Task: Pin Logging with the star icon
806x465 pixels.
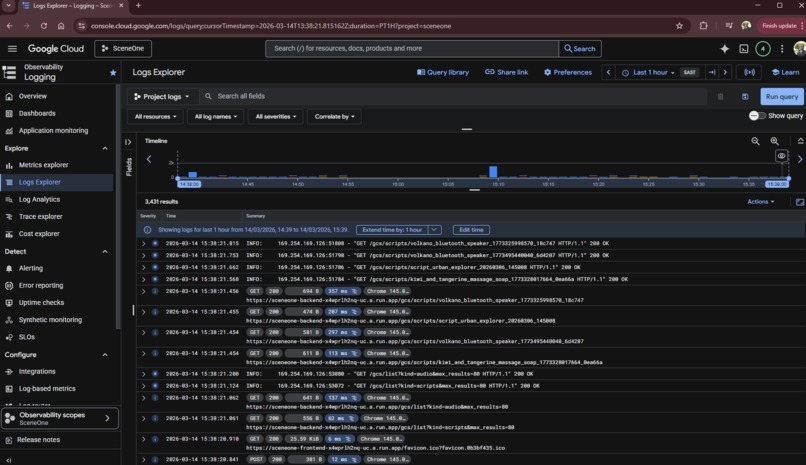Action: [x=113, y=72]
